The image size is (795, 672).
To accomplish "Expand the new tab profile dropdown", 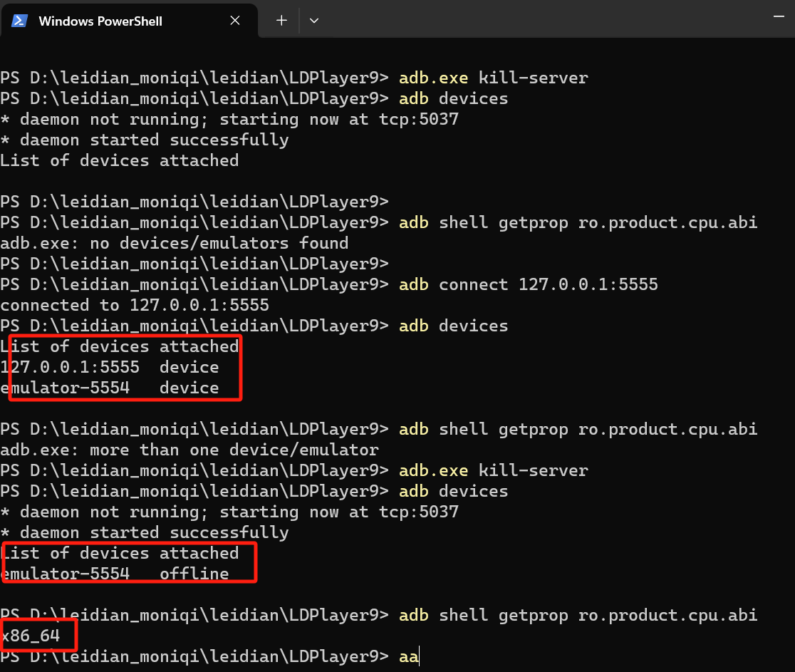I will point(314,21).
